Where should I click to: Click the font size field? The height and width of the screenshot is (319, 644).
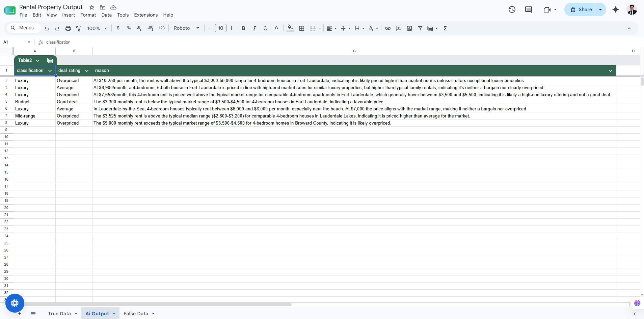221,28
